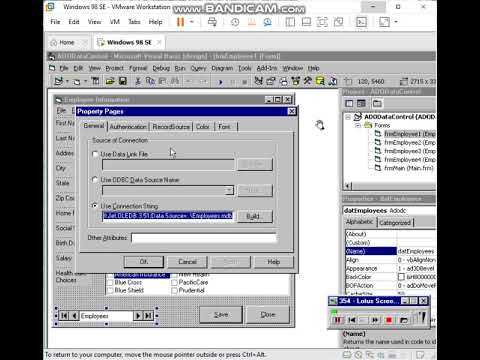Click the Build... button
The height and width of the screenshot is (360, 480).
255,216
